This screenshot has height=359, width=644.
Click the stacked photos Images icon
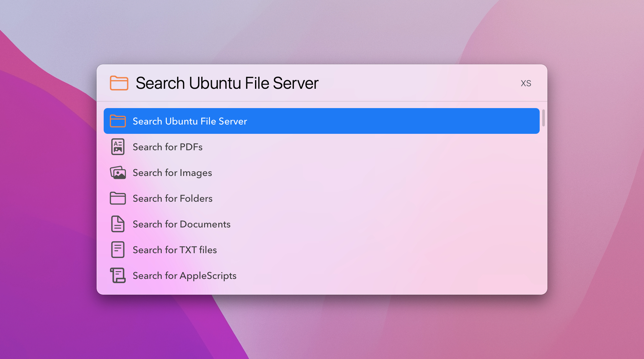118,173
